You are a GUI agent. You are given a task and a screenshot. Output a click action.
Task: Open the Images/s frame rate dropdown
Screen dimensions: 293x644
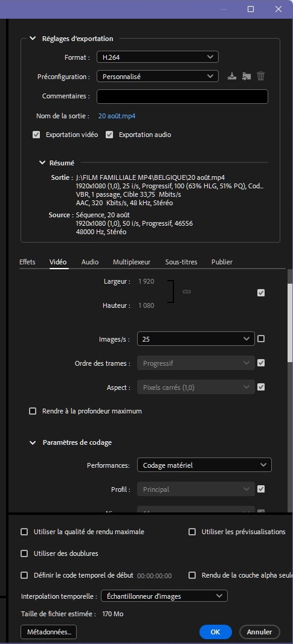196,339
